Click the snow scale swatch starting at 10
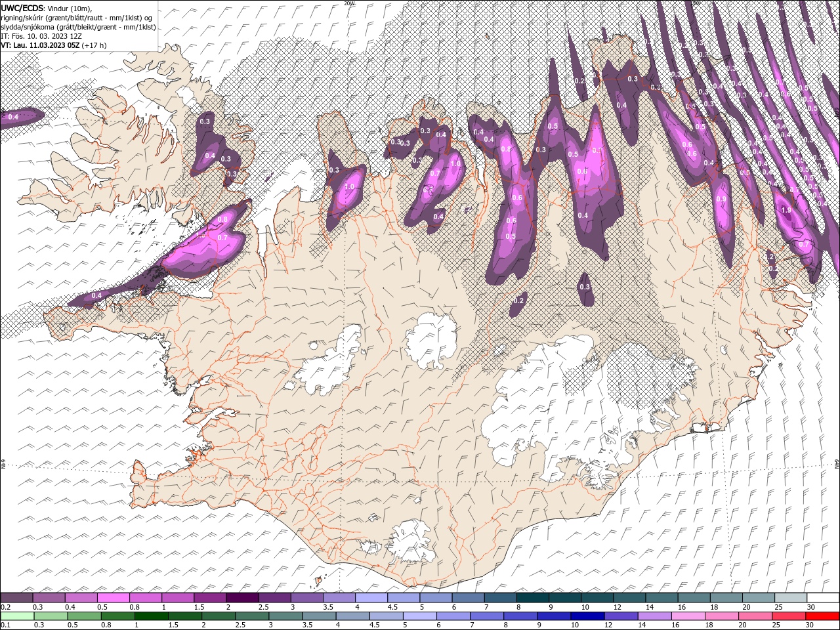This screenshot has width=840, height=630. [x=597, y=598]
